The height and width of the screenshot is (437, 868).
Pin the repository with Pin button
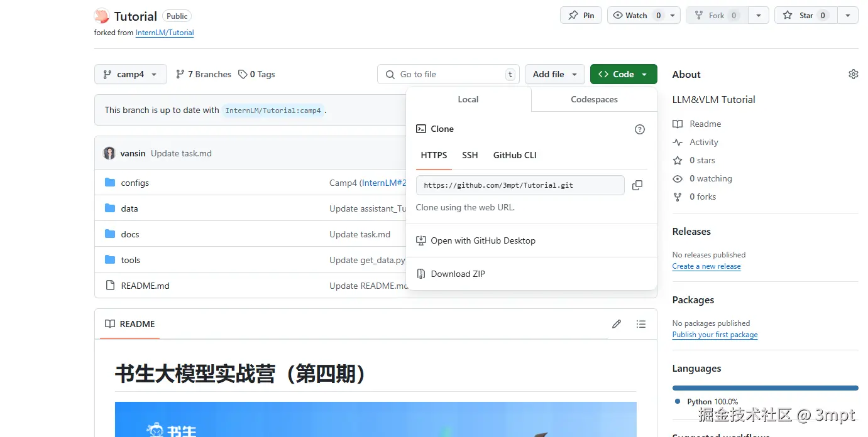(x=581, y=16)
